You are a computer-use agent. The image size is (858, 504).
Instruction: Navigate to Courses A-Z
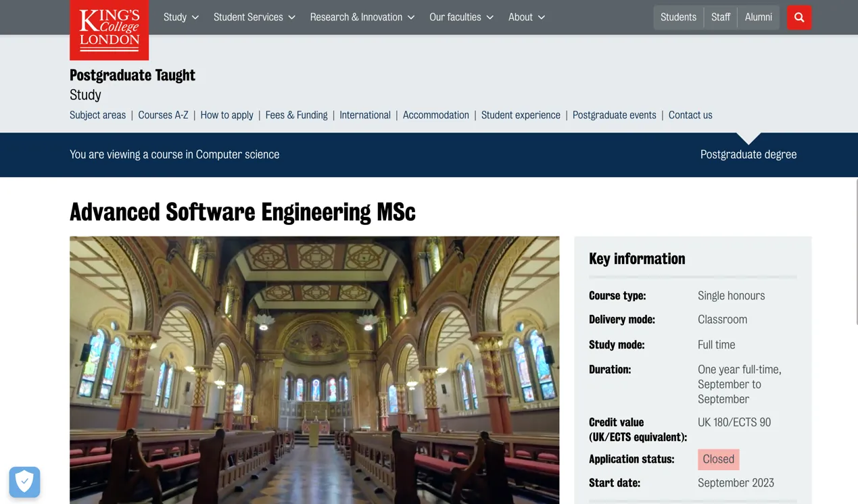click(163, 115)
